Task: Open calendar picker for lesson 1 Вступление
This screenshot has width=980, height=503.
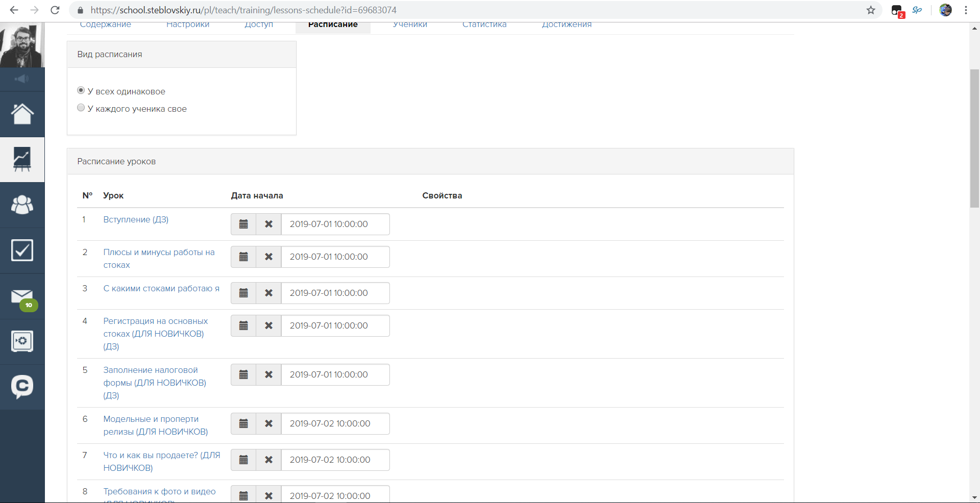Action: point(243,224)
